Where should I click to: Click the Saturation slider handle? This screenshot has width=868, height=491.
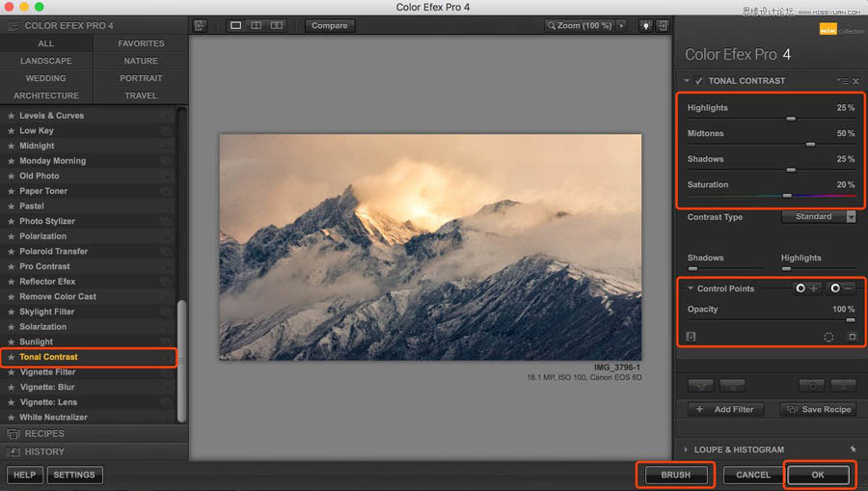(x=787, y=196)
